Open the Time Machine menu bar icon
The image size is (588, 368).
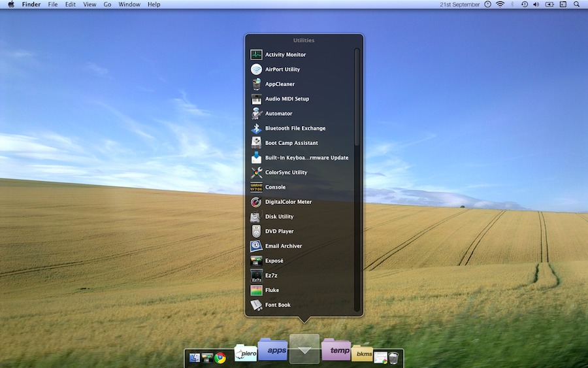(x=524, y=5)
